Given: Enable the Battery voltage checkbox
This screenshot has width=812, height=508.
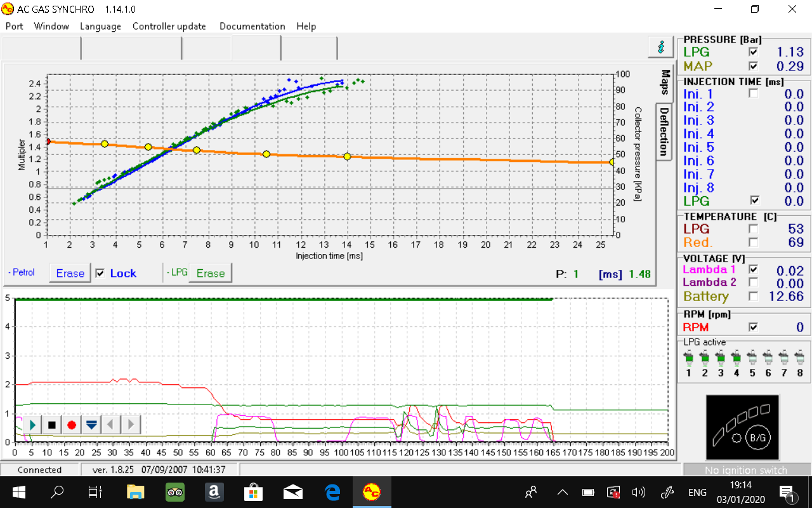Looking at the screenshot, I should (754, 296).
